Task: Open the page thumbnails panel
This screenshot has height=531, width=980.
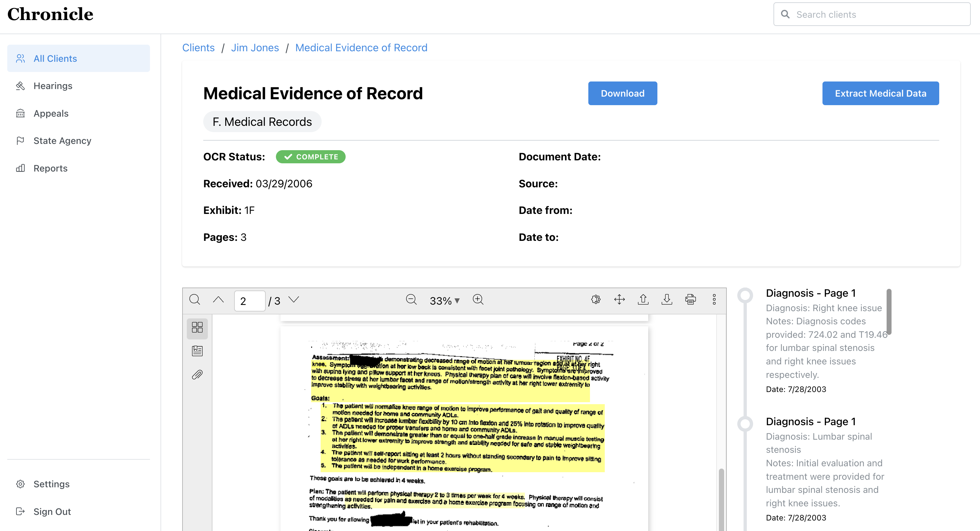Action: 197,328
